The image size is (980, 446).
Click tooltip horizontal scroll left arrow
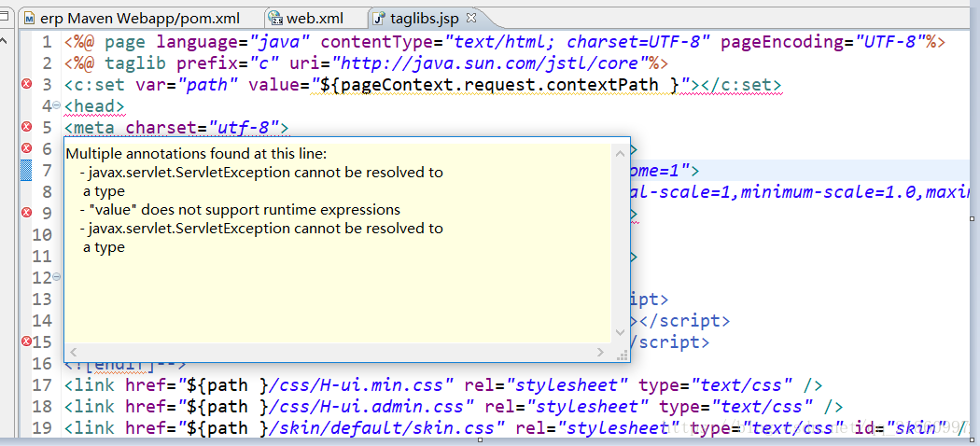pos(73,353)
